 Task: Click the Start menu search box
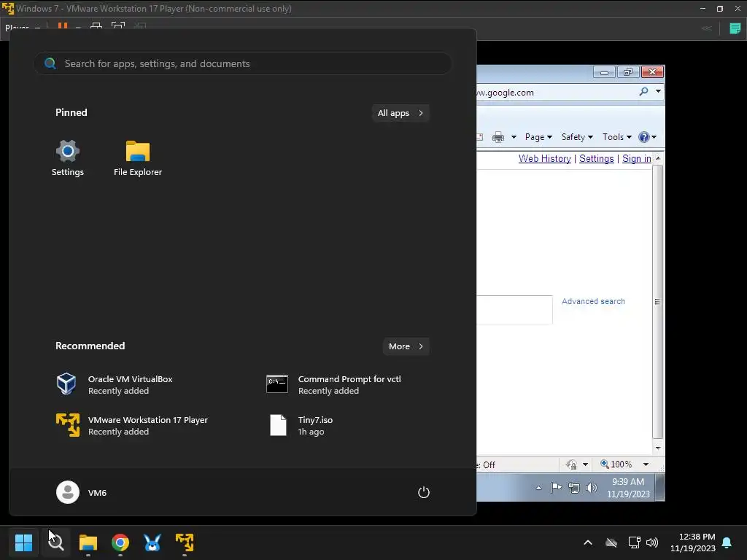click(243, 63)
